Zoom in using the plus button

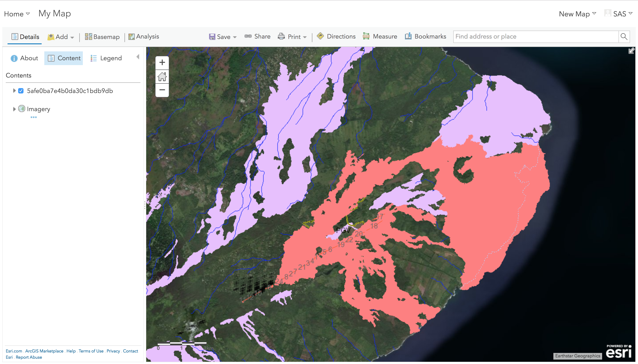(162, 62)
